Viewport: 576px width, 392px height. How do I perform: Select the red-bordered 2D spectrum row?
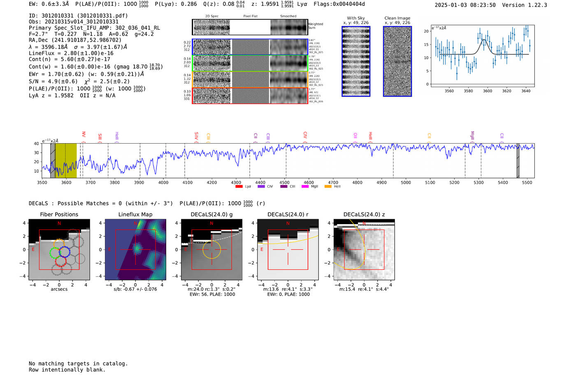click(x=250, y=95)
